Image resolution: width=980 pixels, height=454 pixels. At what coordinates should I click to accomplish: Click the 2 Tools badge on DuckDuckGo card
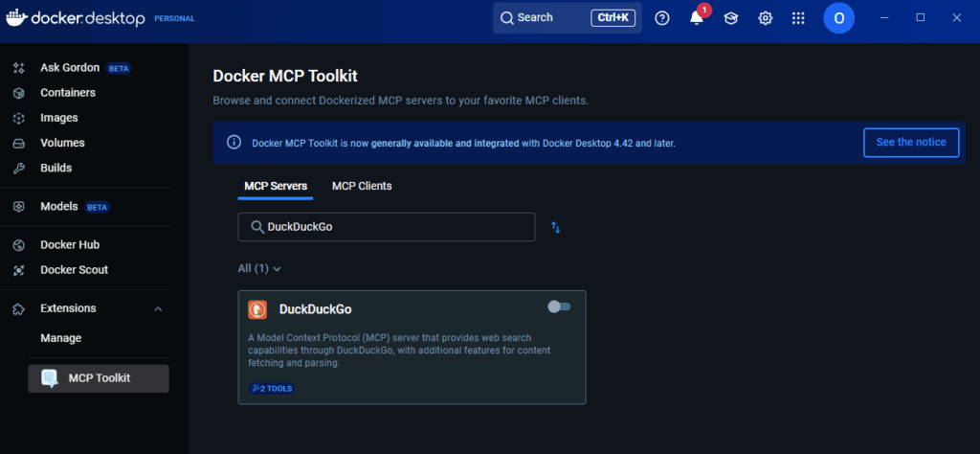(x=272, y=388)
